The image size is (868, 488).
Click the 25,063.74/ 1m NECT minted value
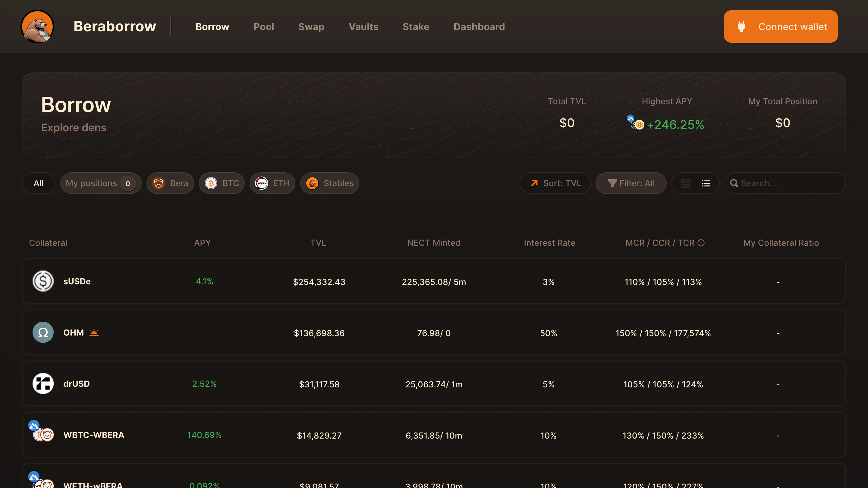434,384
